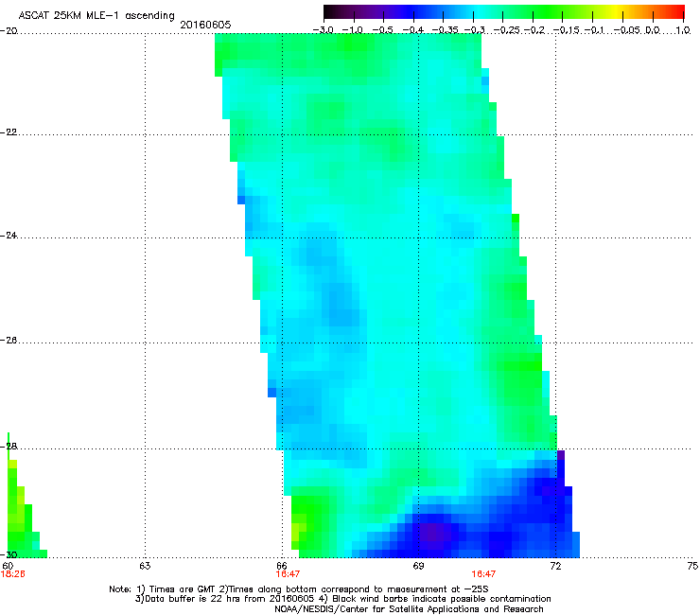Click red time 16:47 beneath longitude 66
This screenshot has width=700, height=615.
pyautogui.click(x=288, y=574)
